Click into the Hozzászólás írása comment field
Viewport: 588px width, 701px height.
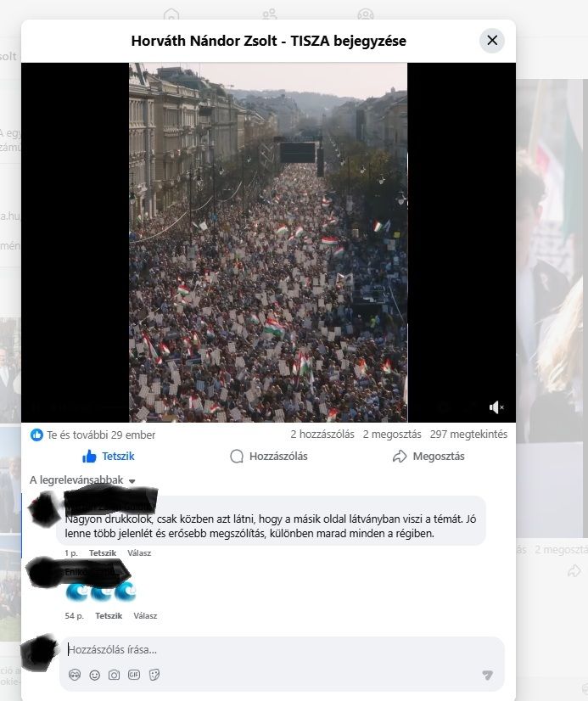(282, 649)
